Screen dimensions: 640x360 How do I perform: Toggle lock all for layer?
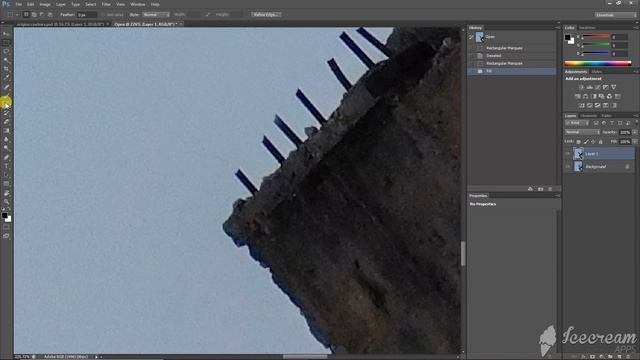[x=600, y=142]
